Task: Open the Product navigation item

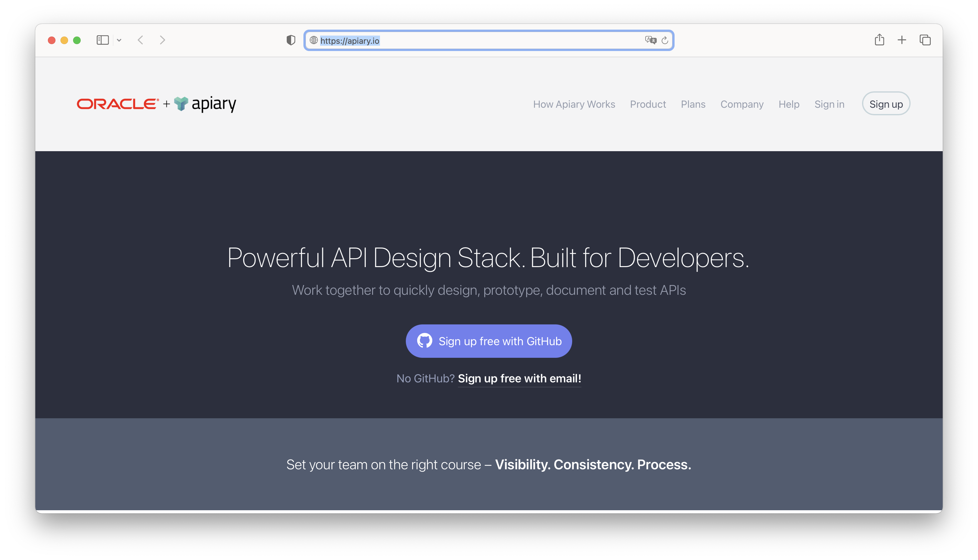Action: tap(647, 104)
